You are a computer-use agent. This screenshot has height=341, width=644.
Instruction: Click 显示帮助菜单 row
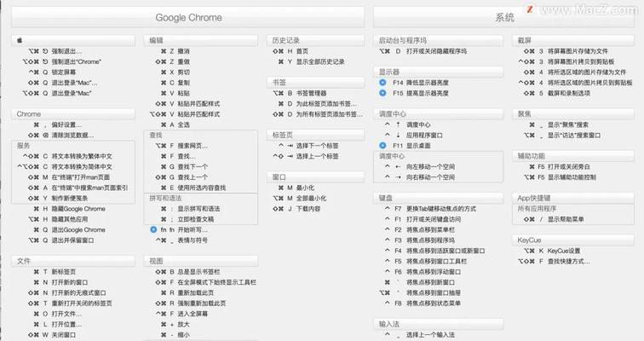(554, 219)
